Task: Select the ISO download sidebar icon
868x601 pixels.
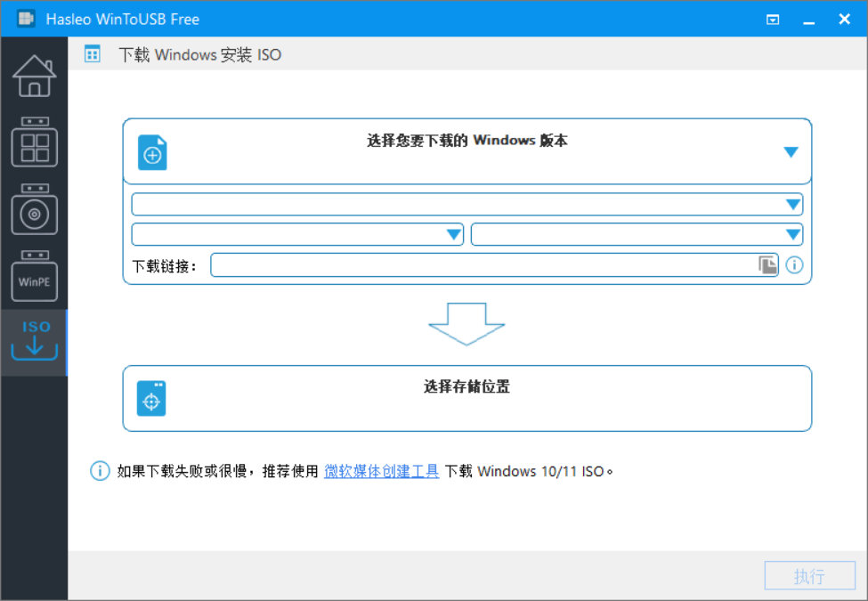Action: click(35, 341)
